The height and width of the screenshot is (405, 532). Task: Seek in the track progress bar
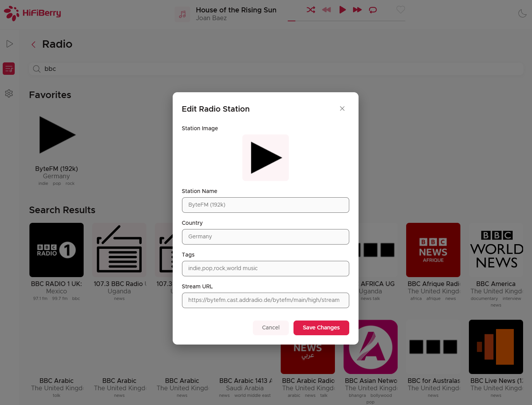(346, 21)
